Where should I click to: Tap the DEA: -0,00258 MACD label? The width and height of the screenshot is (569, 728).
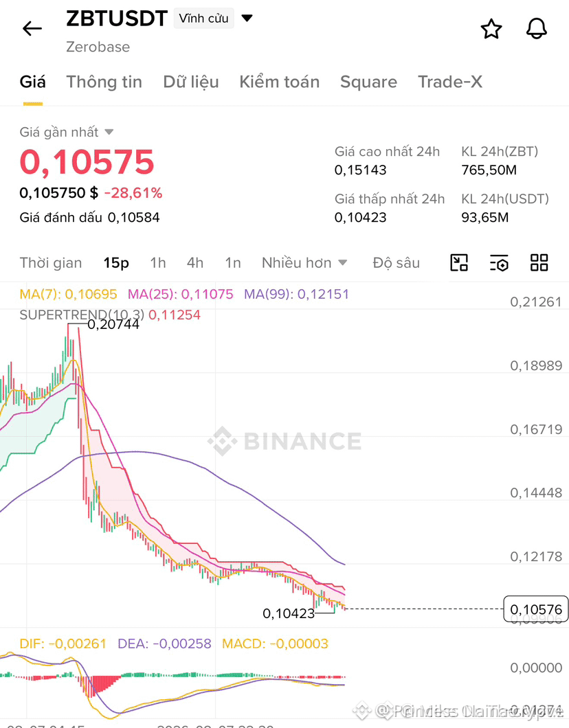pos(164,644)
